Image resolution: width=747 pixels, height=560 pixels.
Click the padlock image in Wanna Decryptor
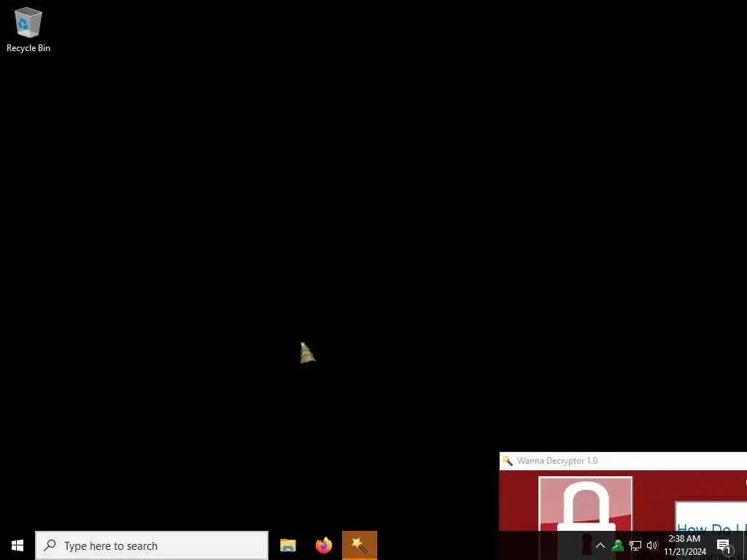click(586, 504)
